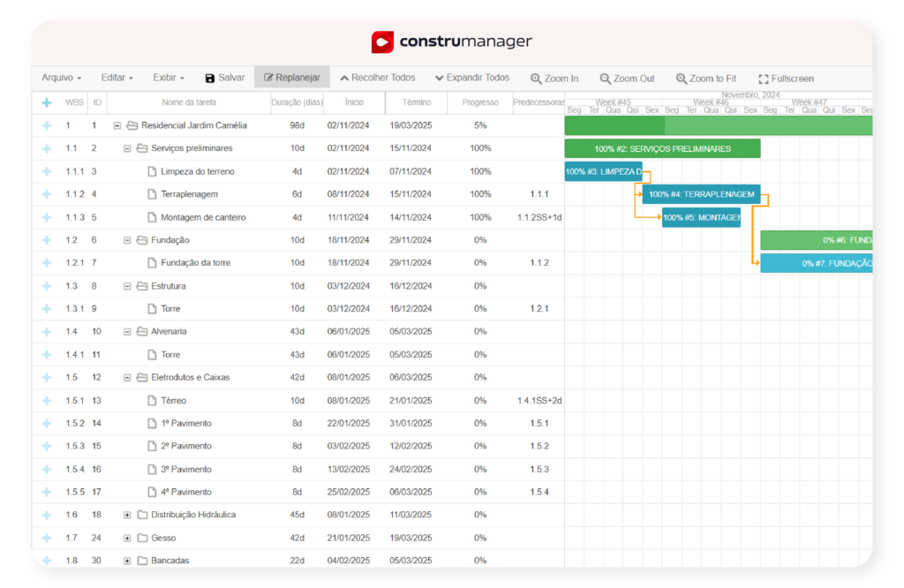Open the Editar dropdown menu
Image resolution: width=904 pixels, height=588 pixels.
pos(117,78)
